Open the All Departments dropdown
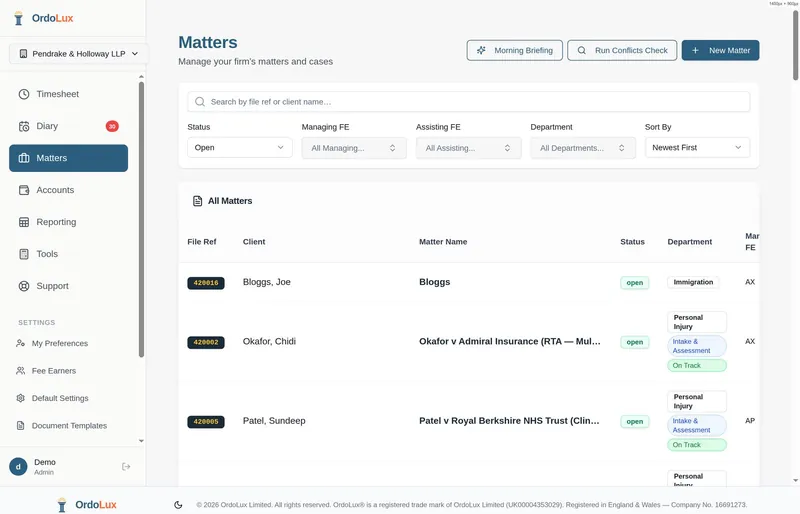800x514 pixels. 583,148
